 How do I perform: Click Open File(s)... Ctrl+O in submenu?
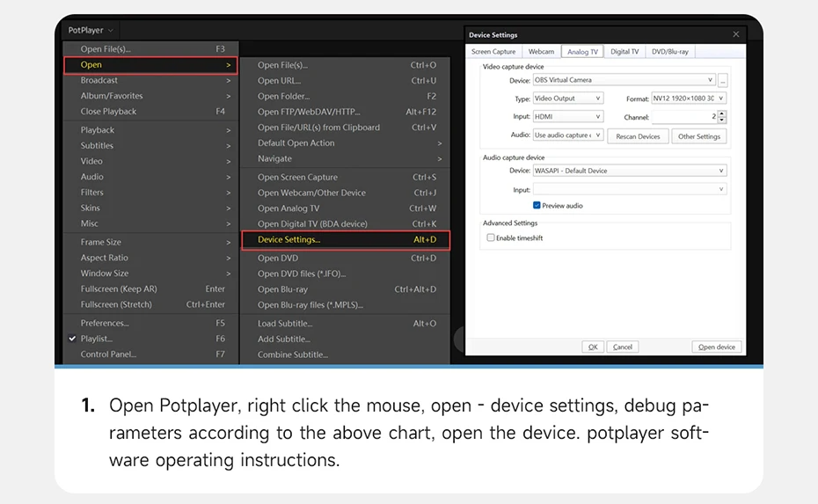coord(346,65)
